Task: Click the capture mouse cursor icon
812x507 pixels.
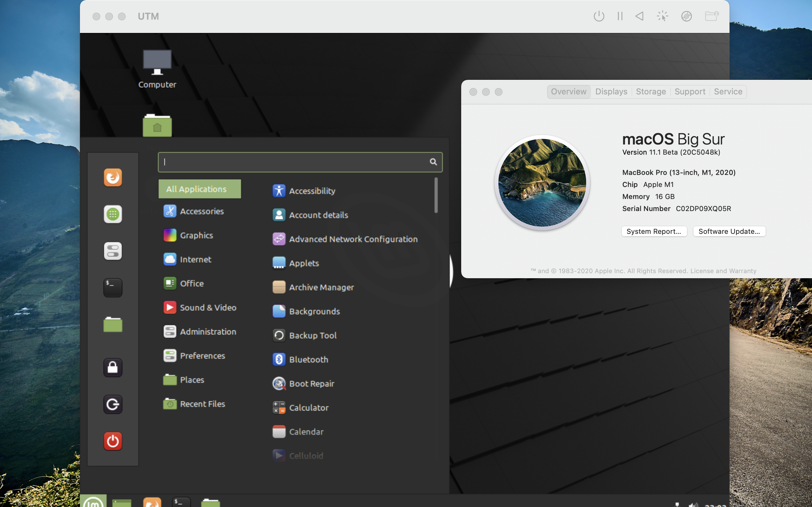Action: (x=662, y=16)
